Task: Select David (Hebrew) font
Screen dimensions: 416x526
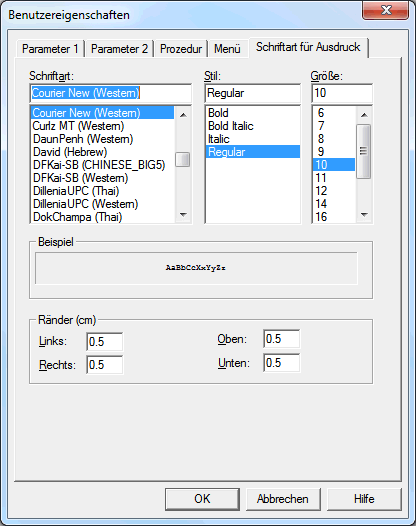Action: click(x=103, y=152)
